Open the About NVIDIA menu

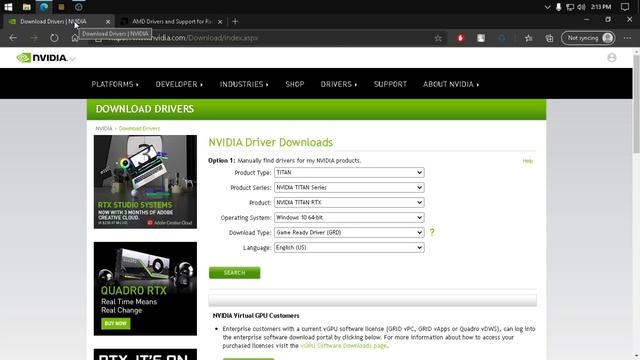point(451,84)
